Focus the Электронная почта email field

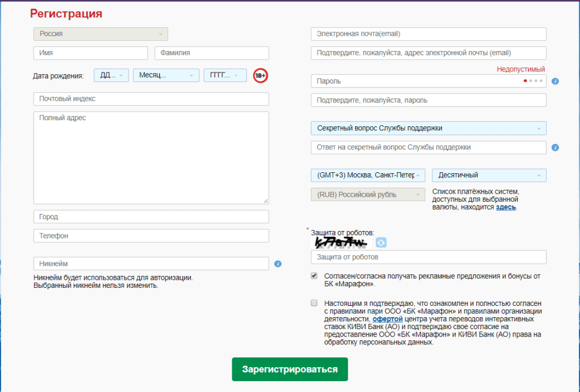tap(428, 34)
